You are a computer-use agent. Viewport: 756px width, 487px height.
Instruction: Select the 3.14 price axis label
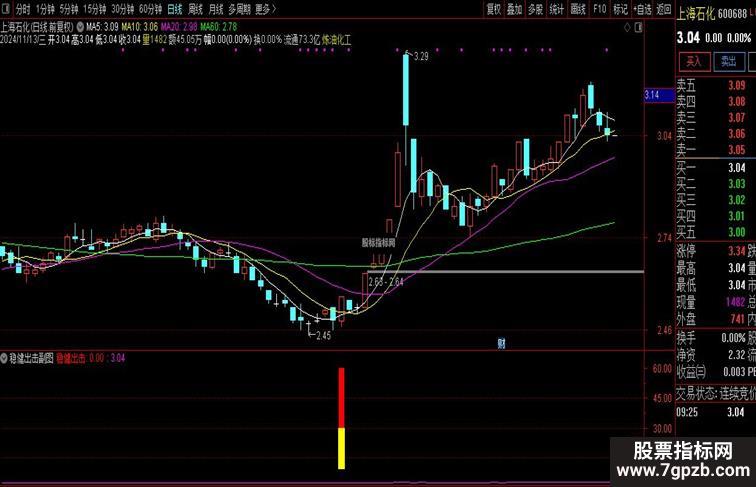click(659, 95)
